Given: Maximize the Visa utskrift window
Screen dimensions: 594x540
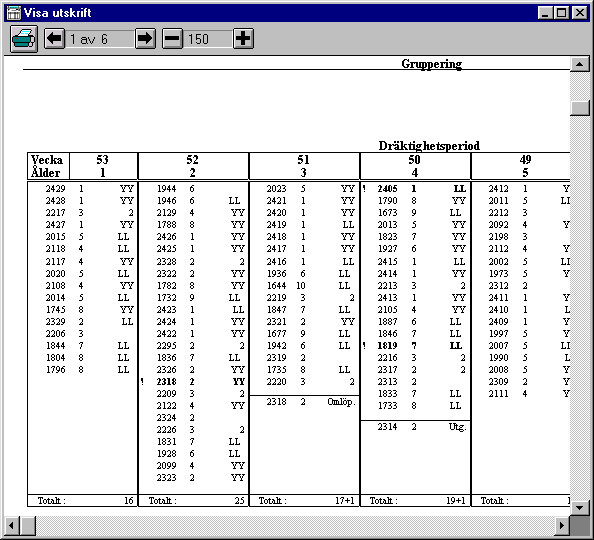Looking at the screenshot, I should pyautogui.click(x=562, y=13).
